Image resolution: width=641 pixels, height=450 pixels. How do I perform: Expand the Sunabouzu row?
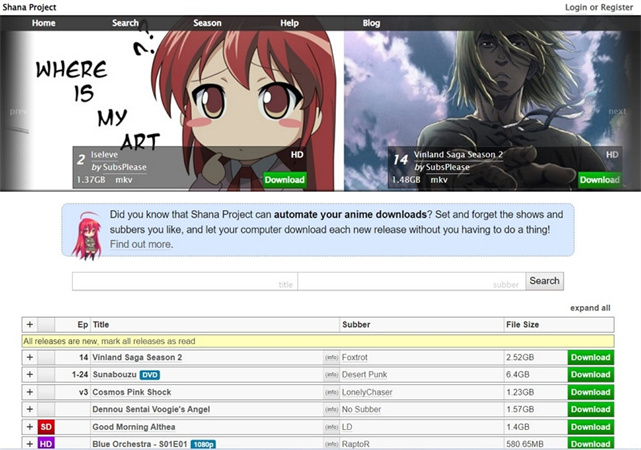point(29,374)
